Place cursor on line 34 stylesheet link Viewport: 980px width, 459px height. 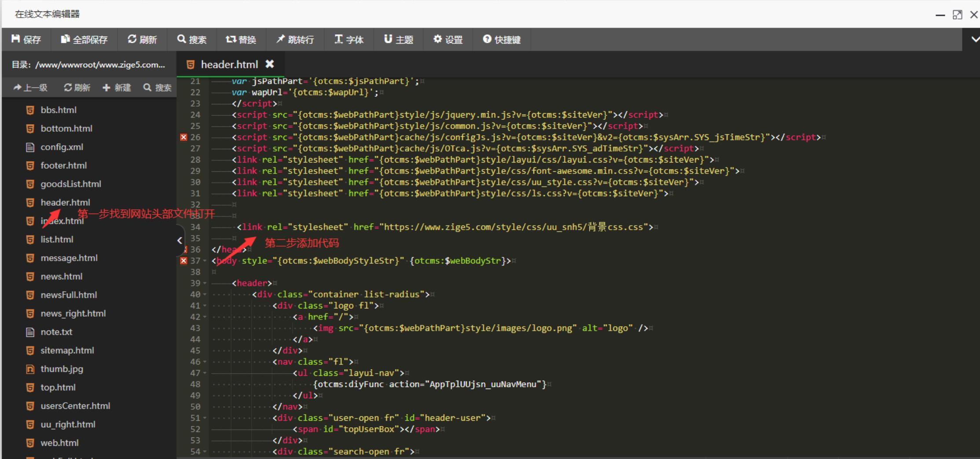click(x=444, y=227)
